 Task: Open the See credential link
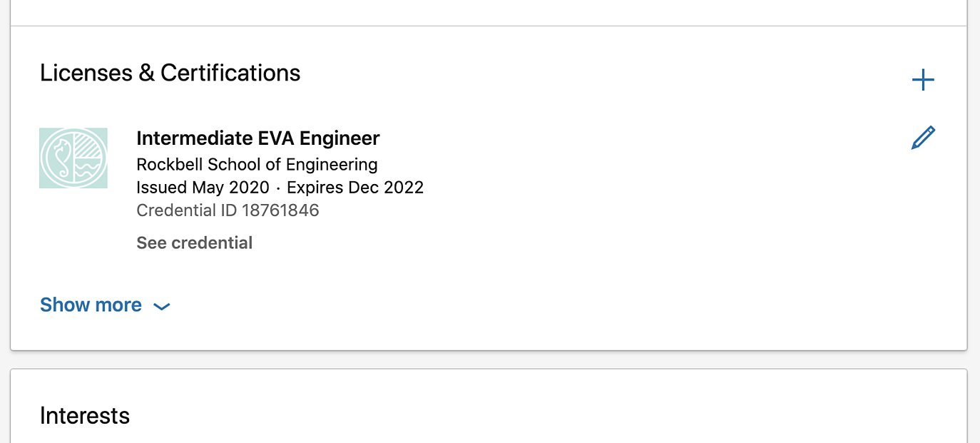195,243
